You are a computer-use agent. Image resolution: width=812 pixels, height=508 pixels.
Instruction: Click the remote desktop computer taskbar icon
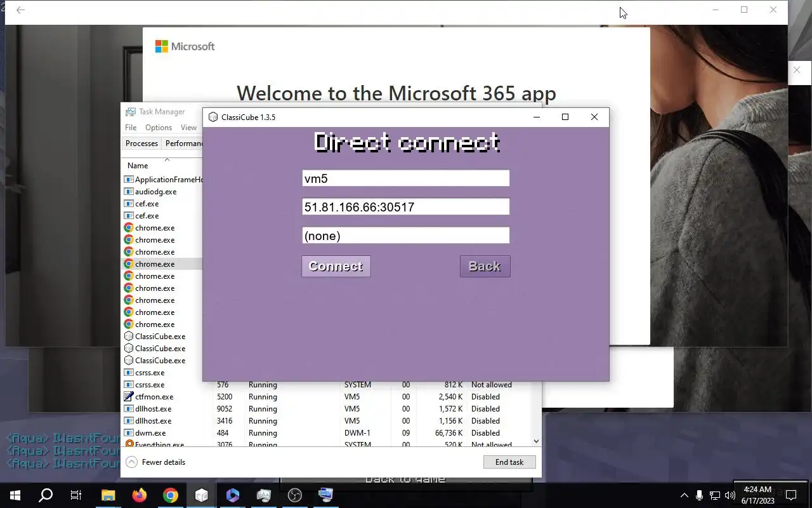pos(326,495)
